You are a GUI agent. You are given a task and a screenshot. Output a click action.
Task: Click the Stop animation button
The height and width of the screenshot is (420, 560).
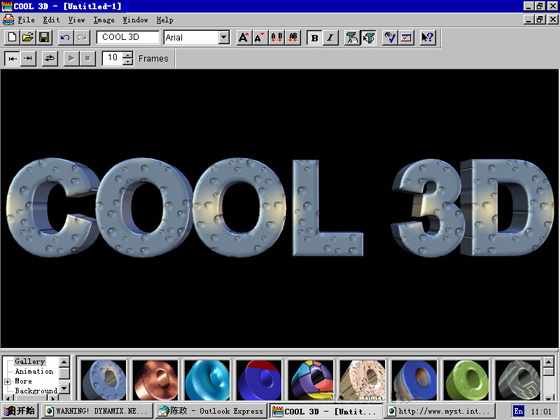tap(88, 58)
